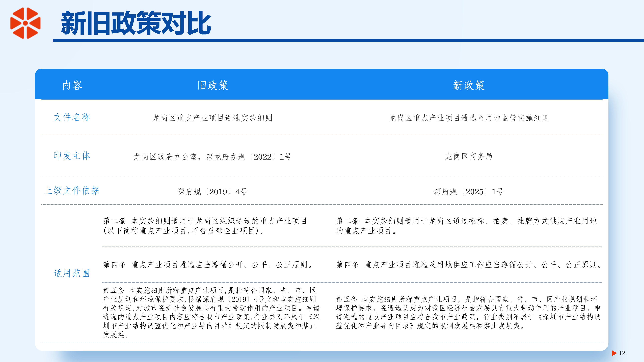This screenshot has width=644, height=362.
Task: Click the cell 深龙府办规〔2022〕1号
Action: click(212, 157)
